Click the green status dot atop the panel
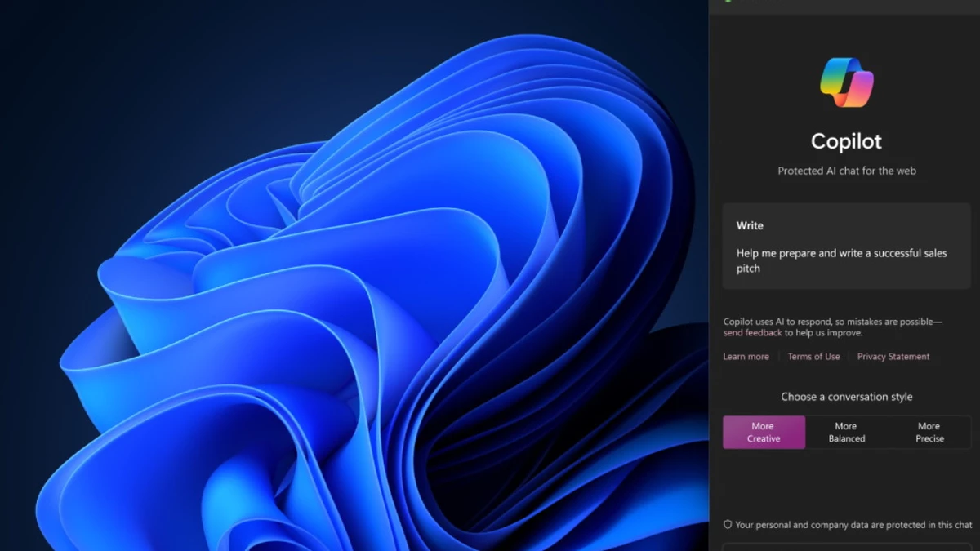 coord(727,1)
